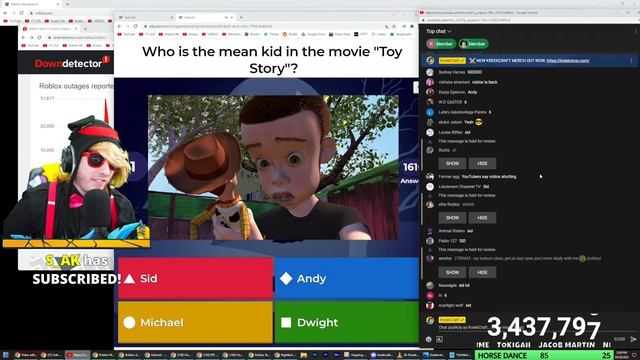Click the bottom-most SHOW button in chat

pyautogui.click(x=452, y=272)
